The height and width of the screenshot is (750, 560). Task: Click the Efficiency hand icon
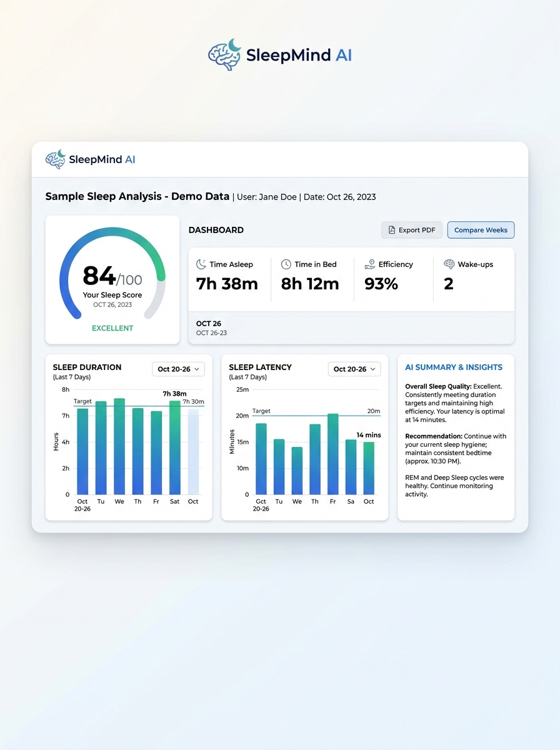tap(370, 264)
